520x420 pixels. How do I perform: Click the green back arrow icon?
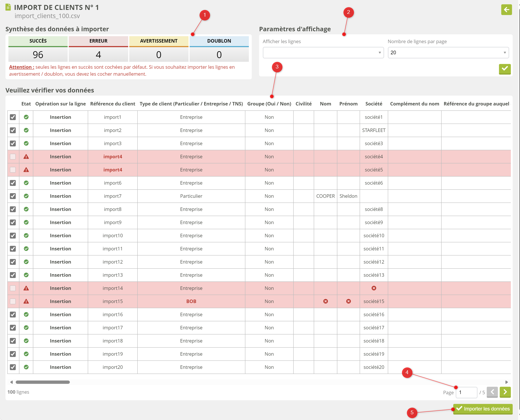tap(506, 10)
